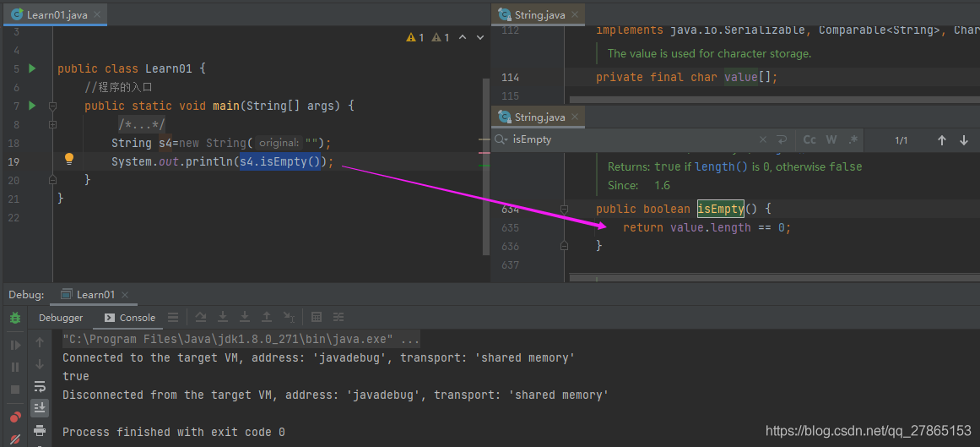
Task: Close the Learn01 debug session tab
Action: point(125,294)
